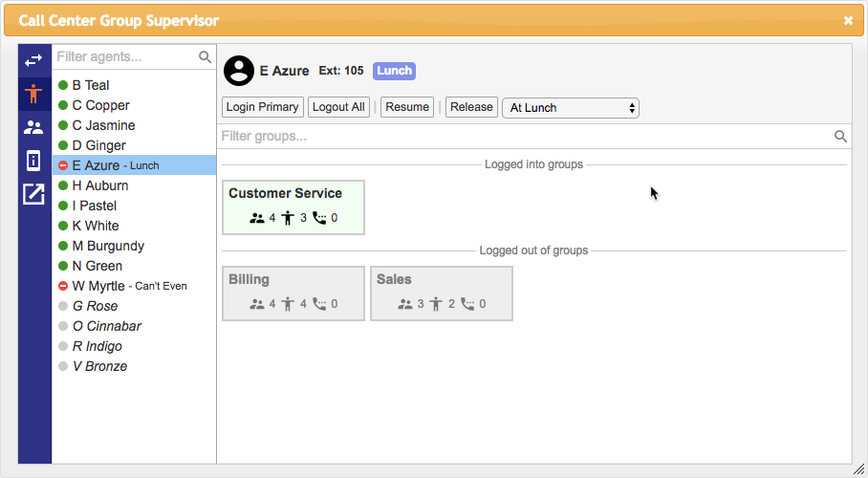
Task: Select the orange agent person sidebar icon
Action: (33, 94)
